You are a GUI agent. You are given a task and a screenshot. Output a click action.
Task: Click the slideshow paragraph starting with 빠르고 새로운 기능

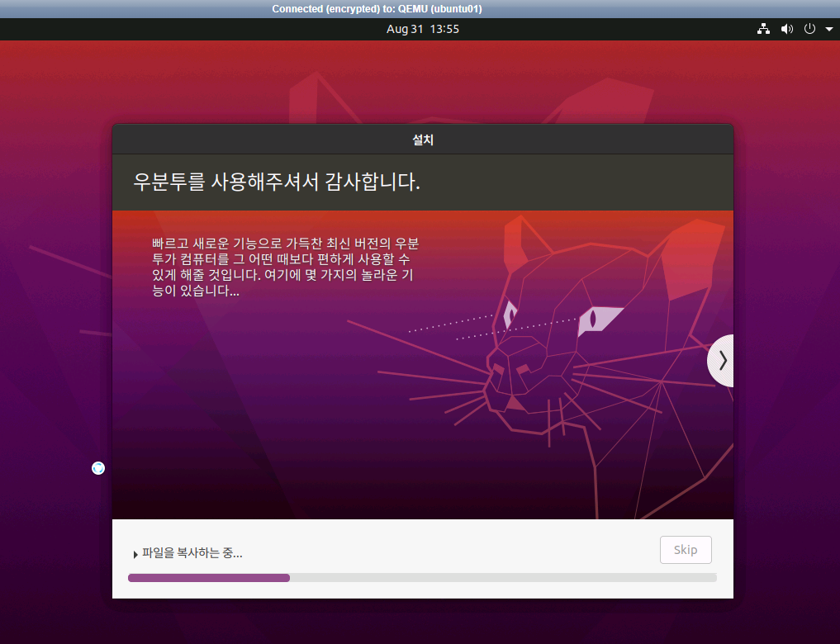(x=285, y=268)
